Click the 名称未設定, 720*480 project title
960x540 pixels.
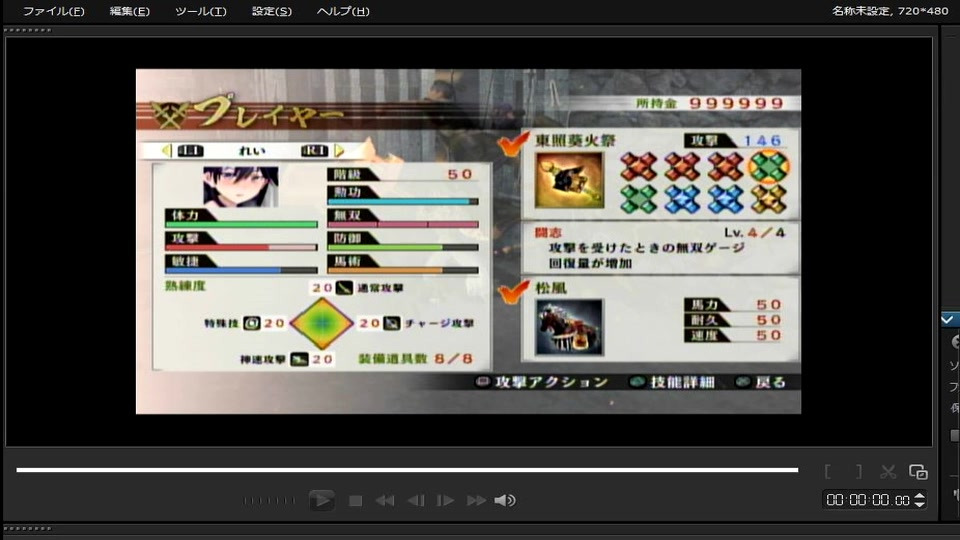pos(890,10)
